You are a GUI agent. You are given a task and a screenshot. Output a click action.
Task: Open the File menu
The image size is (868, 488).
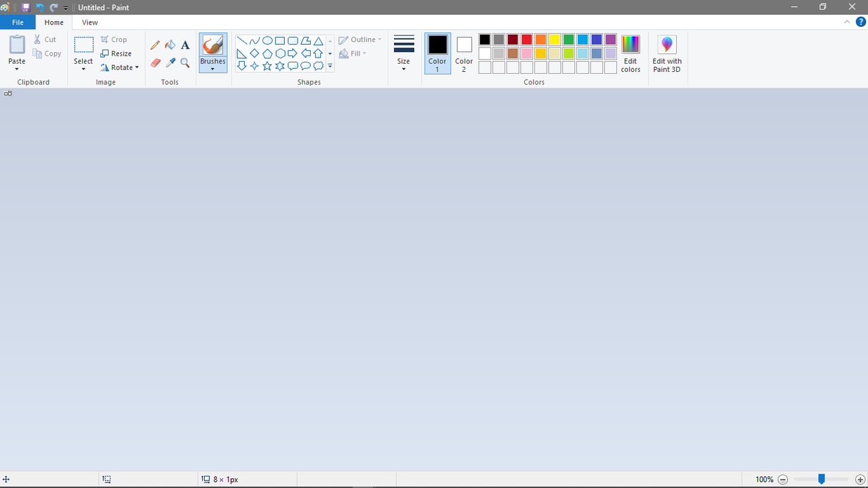18,22
